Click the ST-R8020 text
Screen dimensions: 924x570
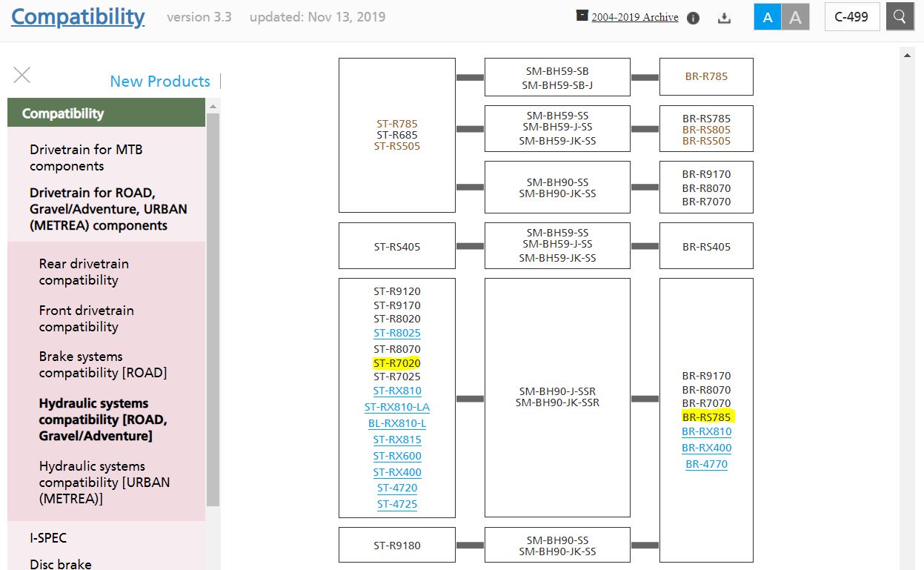(397, 319)
